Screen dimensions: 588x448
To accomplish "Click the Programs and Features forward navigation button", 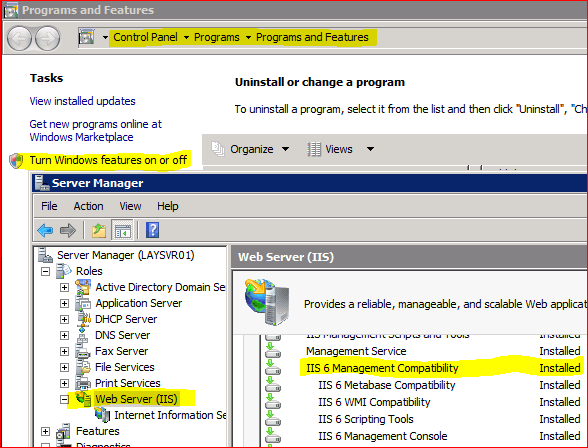I will [x=48, y=38].
